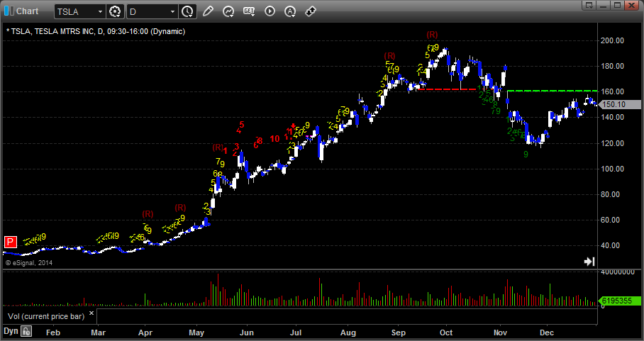Select the red dashed horizontal line near 160
The width and height of the screenshot is (644, 341).
446,89
